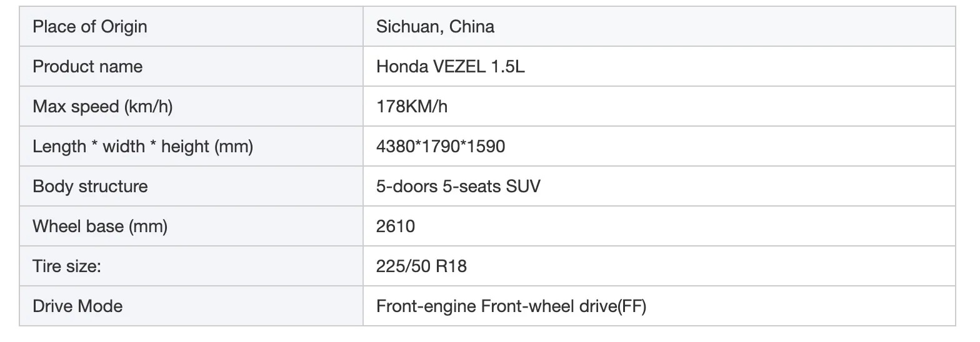Click the Honda VEZEL 1.5L value
Screen dimensions: 980x342
(451, 67)
